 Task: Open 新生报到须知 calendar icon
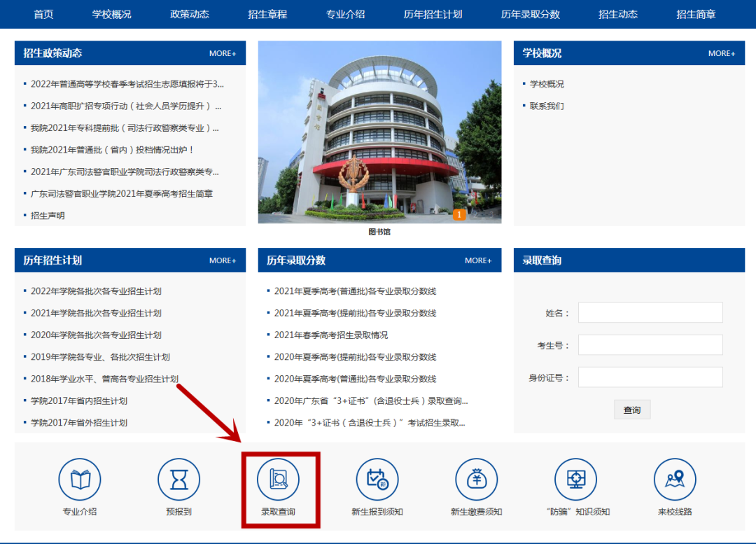coord(377,480)
